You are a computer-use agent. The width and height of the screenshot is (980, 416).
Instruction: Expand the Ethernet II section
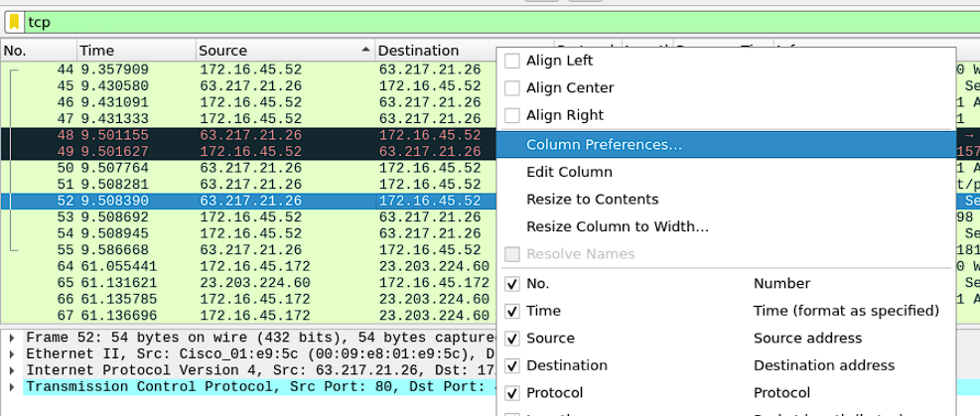point(13,354)
